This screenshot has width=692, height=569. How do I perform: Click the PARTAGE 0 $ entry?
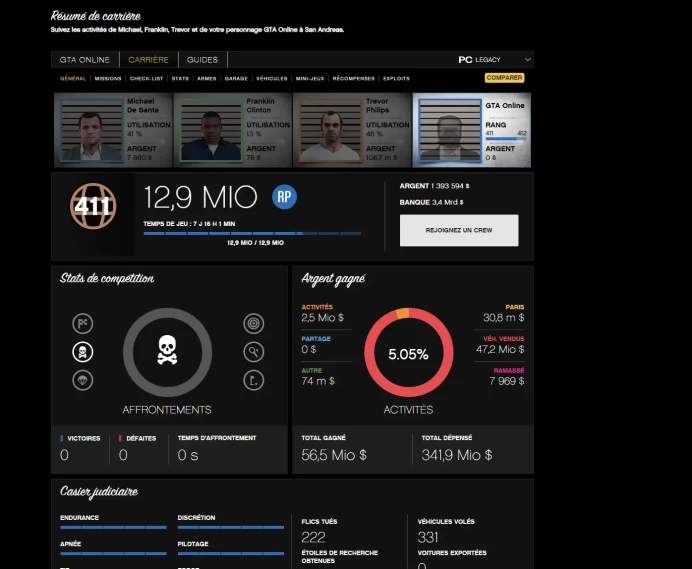(x=316, y=345)
